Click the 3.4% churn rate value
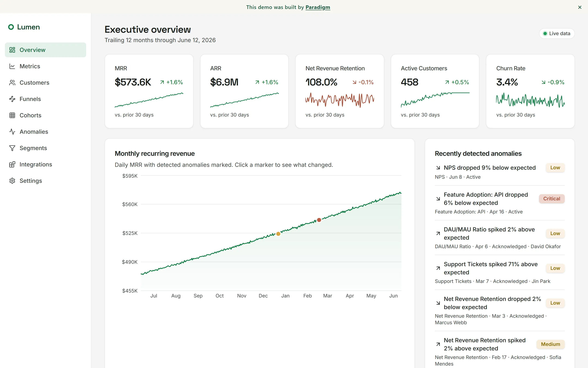Image resolution: width=588 pixels, height=368 pixels. click(x=507, y=82)
